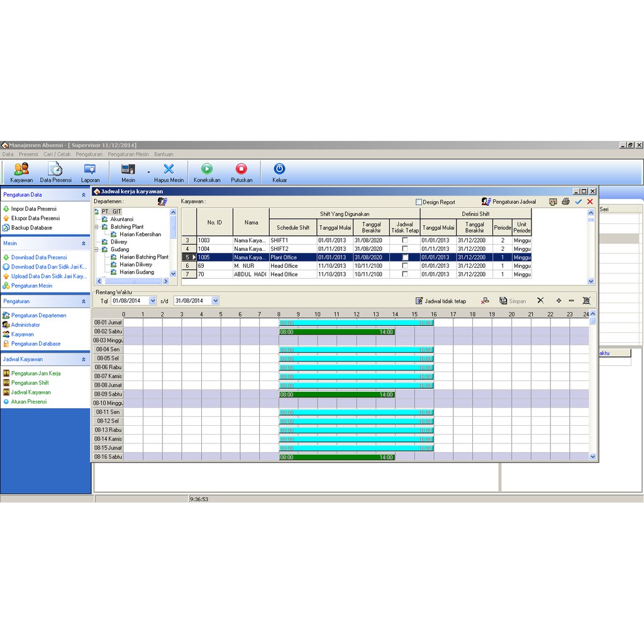Toggle Jadwal Tidak Tetap for M. NUR

pyautogui.click(x=405, y=266)
